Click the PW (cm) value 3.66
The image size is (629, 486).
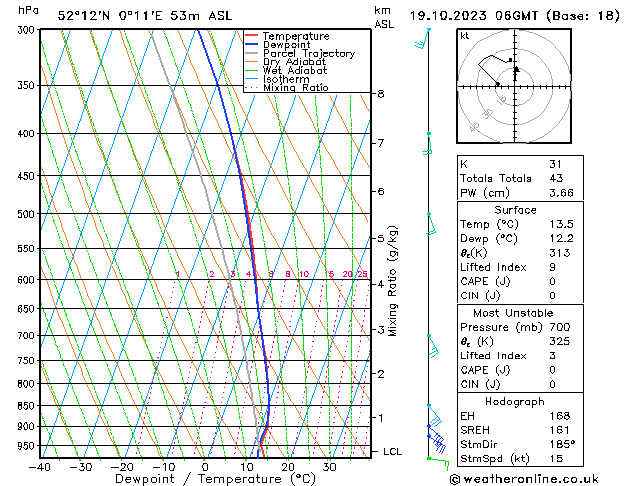coord(561,192)
